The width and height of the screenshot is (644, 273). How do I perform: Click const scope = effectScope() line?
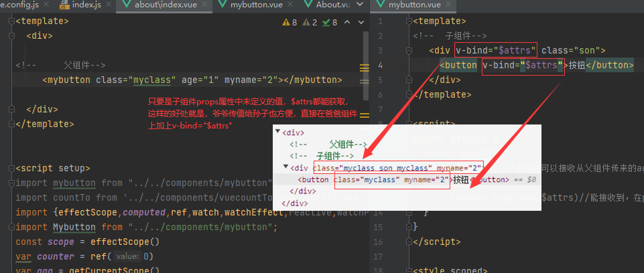88,242
